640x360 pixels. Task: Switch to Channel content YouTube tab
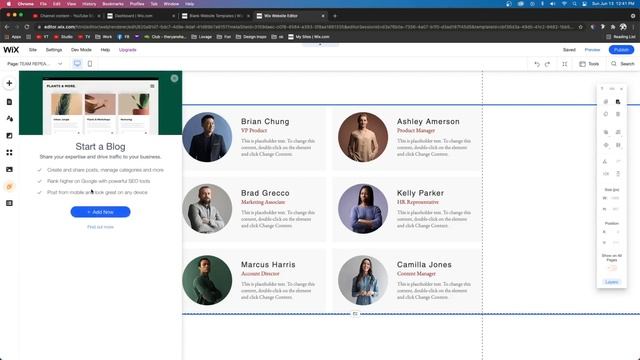[x=66, y=16]
